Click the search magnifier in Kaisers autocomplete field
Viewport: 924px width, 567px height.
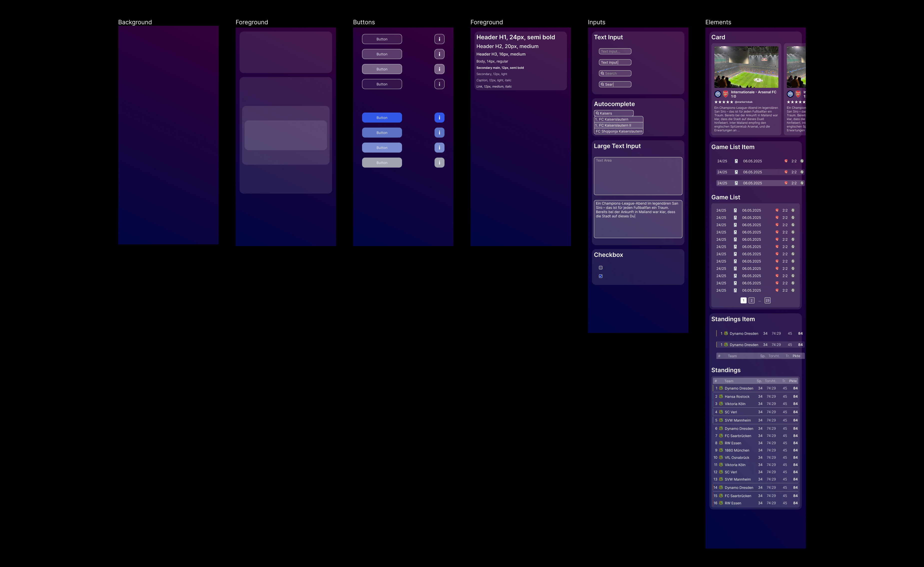[597, 113]
